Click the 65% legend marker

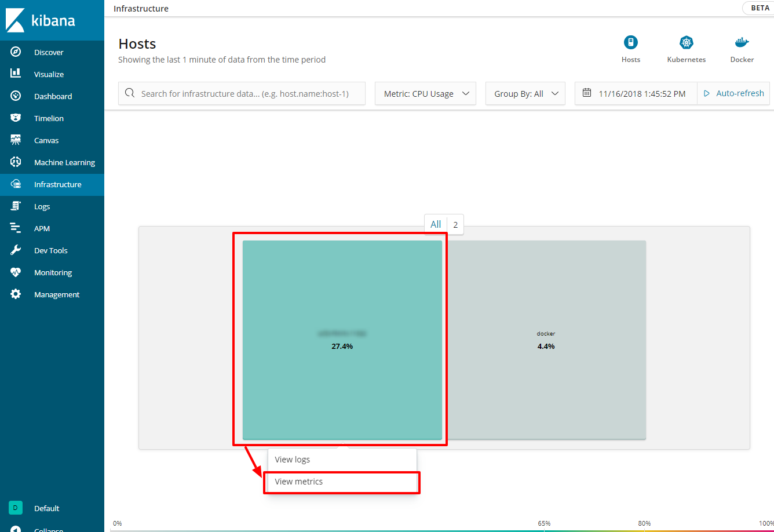[x=544, y=523]
